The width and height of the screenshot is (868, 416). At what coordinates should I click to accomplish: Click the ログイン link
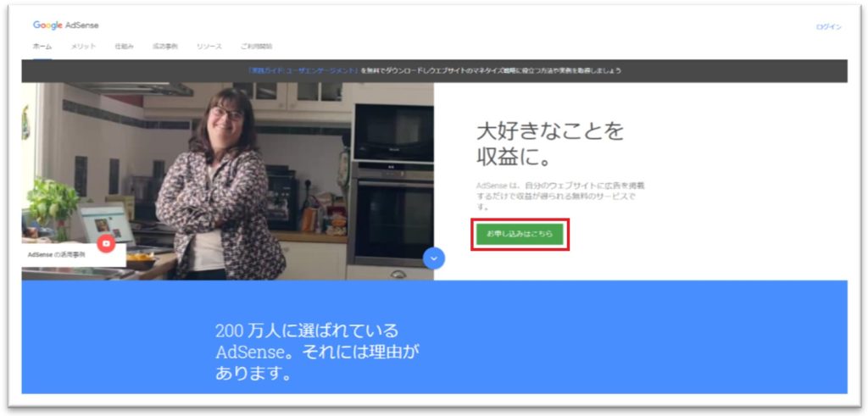829,27
